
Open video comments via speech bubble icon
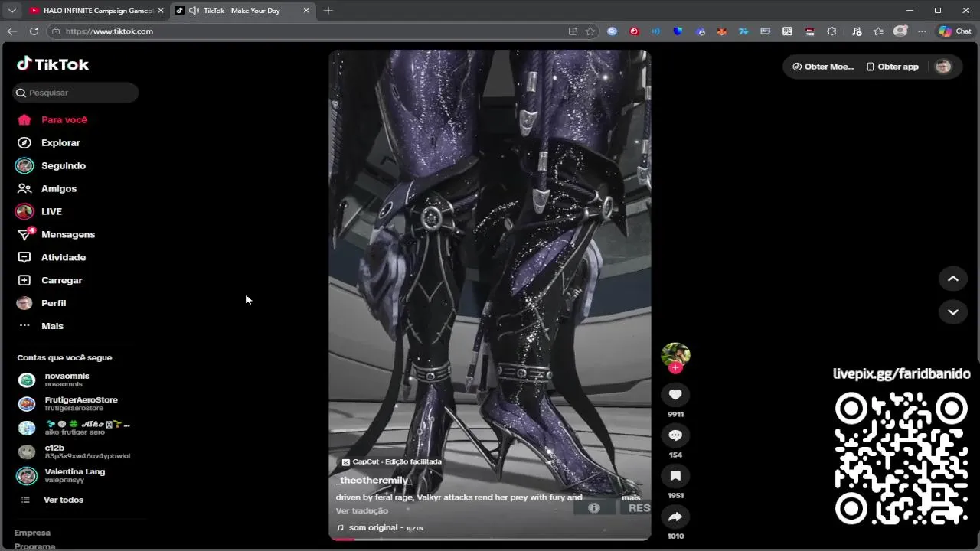675,435
